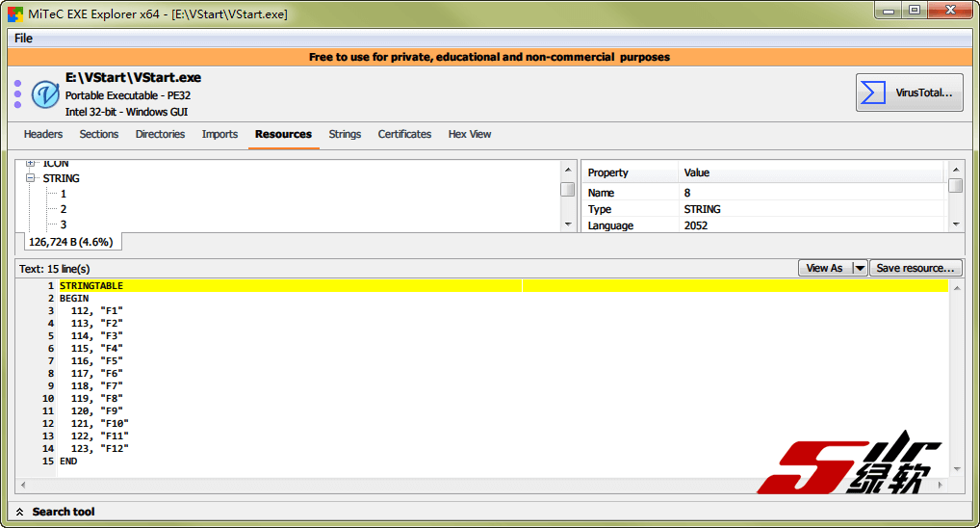Switch to the Hex View tab
Viewport: 980px width, 528px height.
469,134
